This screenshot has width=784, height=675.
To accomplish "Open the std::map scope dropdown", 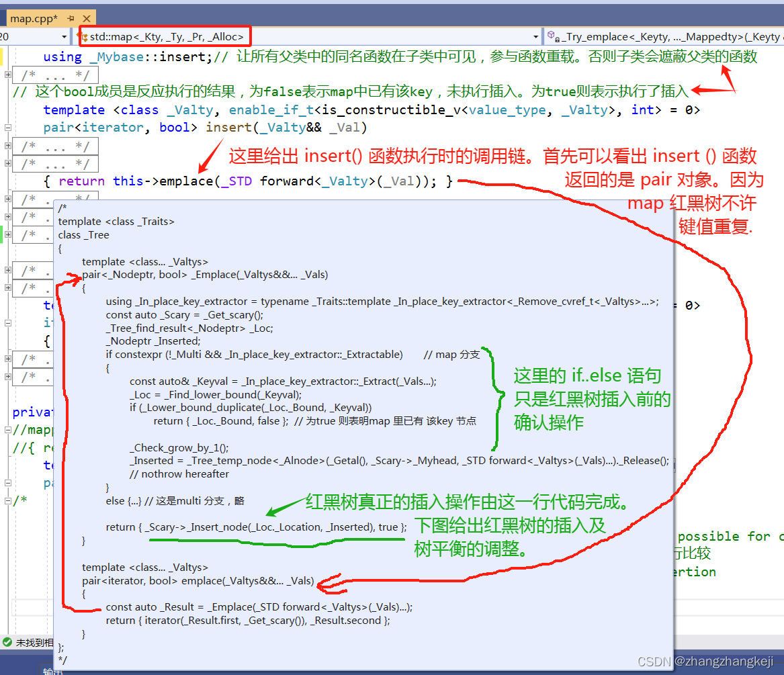I will coord(534,36).
